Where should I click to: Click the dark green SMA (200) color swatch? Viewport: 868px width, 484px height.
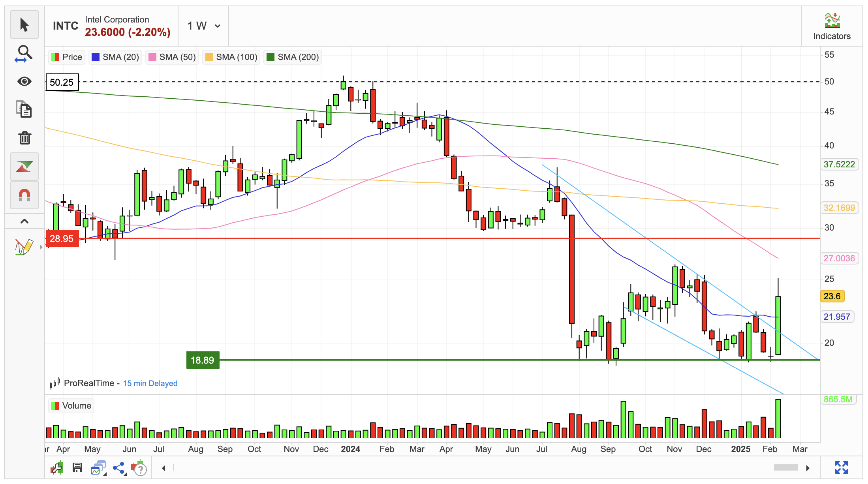[x=271, y=57]
